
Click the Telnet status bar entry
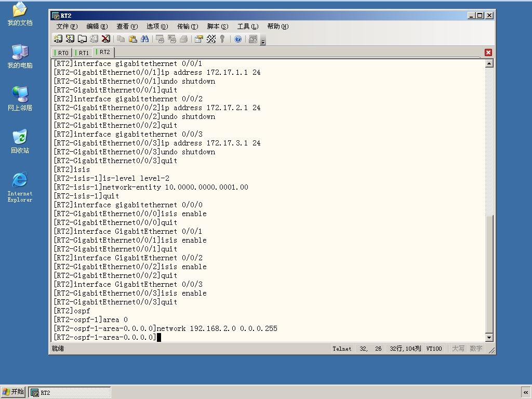click(342, 349)
